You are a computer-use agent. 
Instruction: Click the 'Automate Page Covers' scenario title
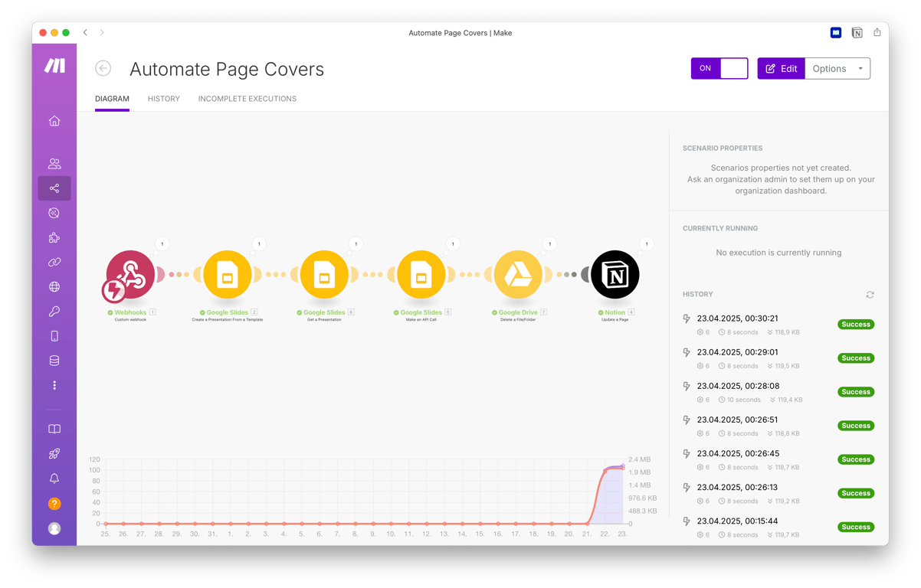[227, 69]
